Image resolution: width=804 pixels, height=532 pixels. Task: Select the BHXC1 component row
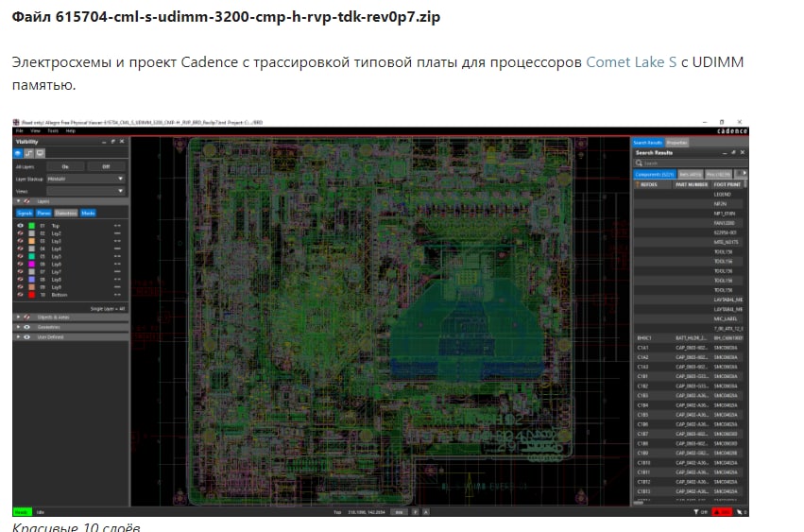point(690,338)
